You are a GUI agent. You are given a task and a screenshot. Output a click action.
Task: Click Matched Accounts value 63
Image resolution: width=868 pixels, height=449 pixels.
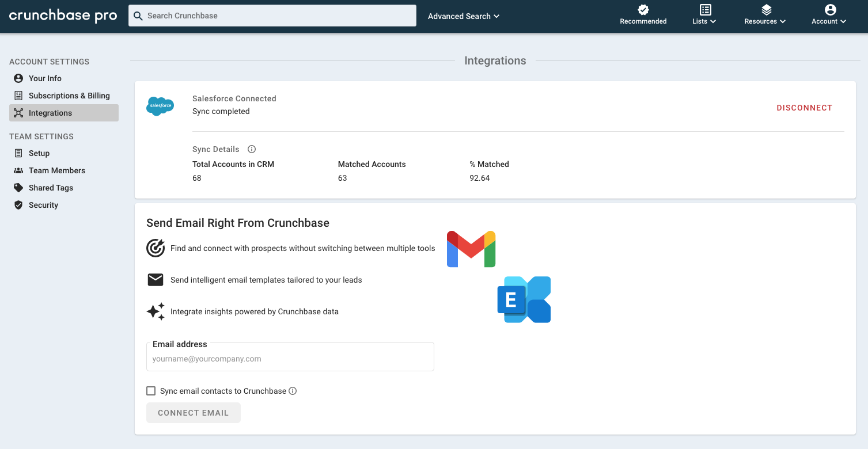(343, 178)
